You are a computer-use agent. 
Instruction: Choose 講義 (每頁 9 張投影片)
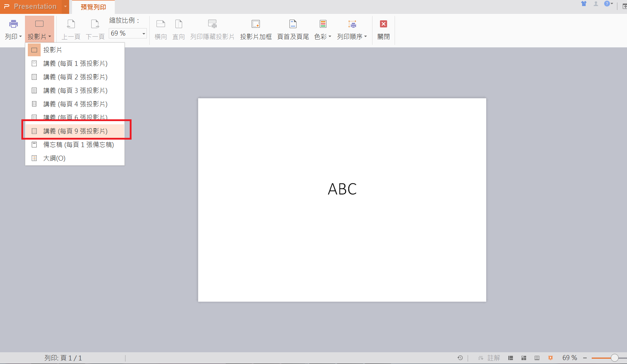(75, 131)
